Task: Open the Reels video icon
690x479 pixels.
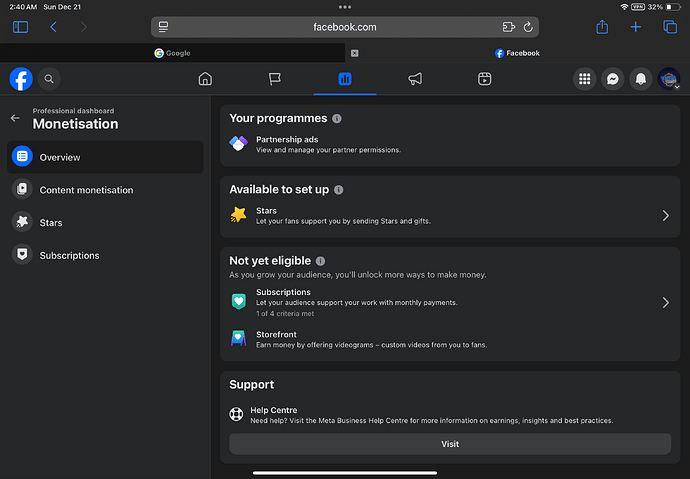Action: pyautogui.click(x=484, y=79)
